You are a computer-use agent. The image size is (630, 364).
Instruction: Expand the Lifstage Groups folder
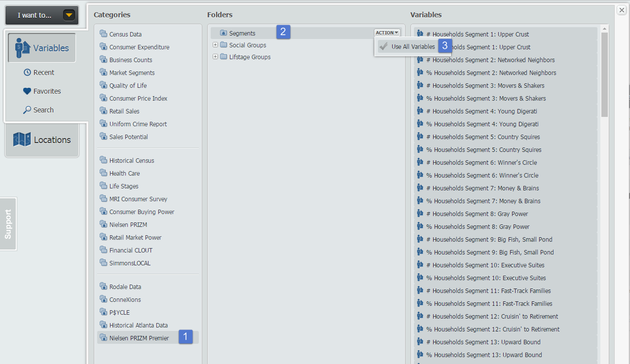215,57
